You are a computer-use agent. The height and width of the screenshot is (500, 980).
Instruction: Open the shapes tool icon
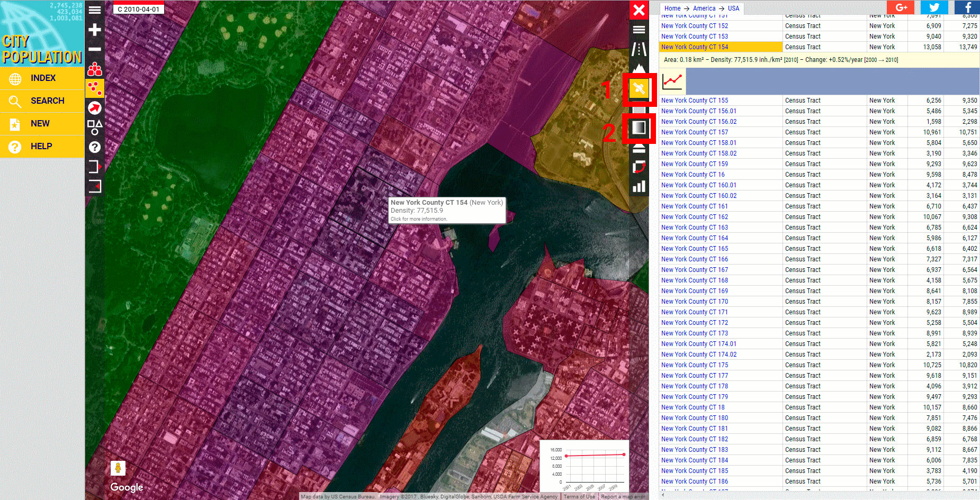pos(95,128)
